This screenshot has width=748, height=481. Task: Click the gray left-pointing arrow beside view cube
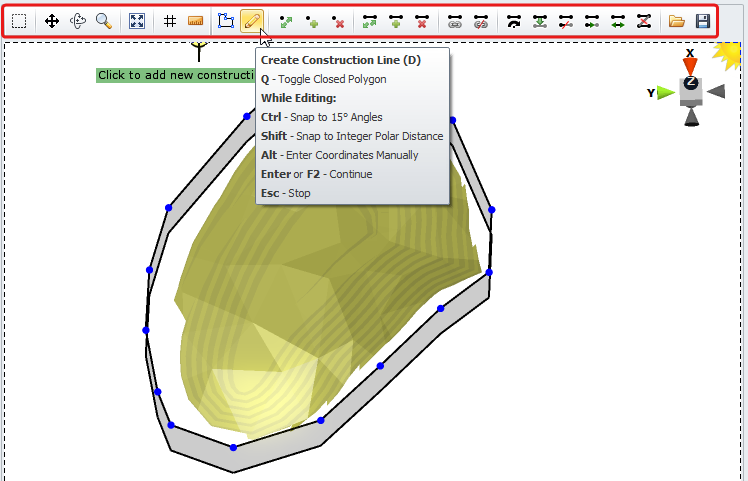pyautogui.click(x=716, y=91)
